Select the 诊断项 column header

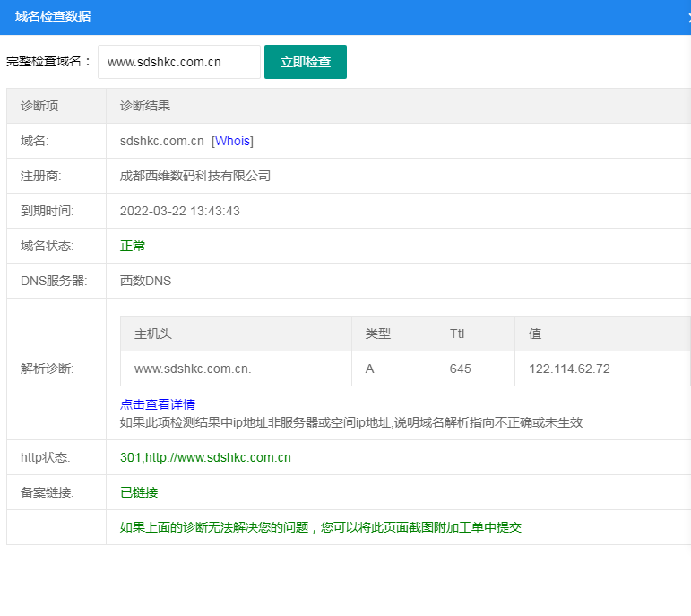[x=39, y=106]
